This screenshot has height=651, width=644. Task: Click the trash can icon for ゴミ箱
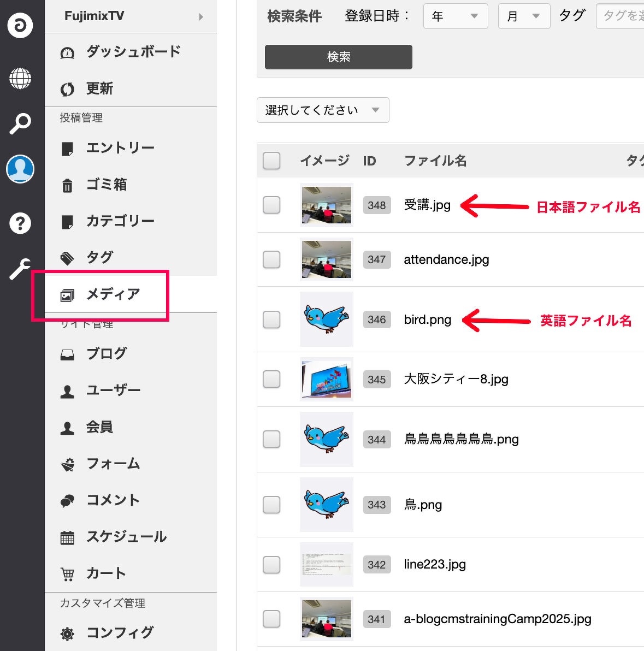pyautogui.click(x=67, y=186)
